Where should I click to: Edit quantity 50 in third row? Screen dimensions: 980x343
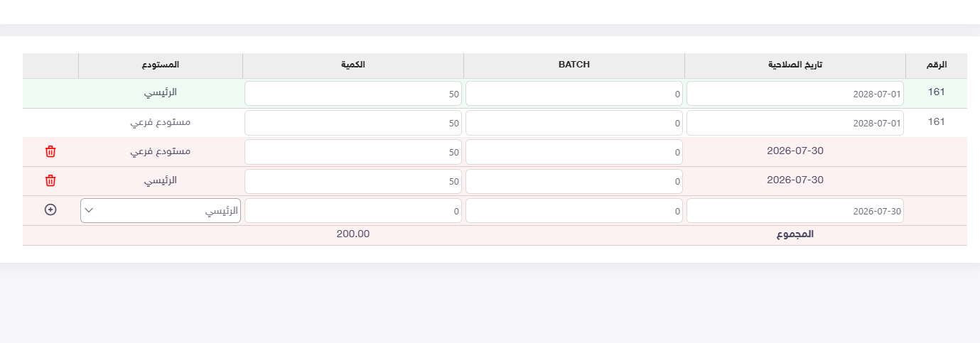point(353,152)
